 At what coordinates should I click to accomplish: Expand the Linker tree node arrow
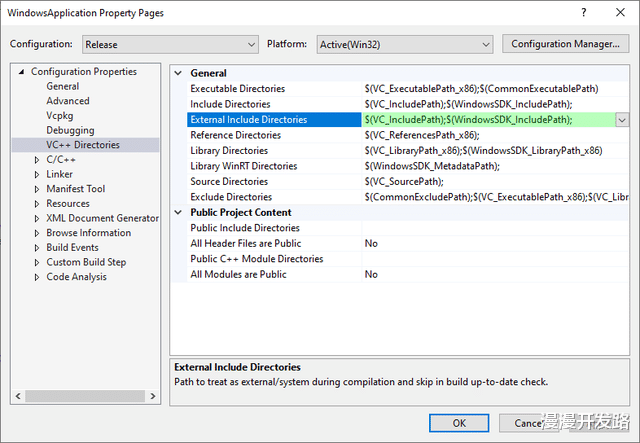37,175
